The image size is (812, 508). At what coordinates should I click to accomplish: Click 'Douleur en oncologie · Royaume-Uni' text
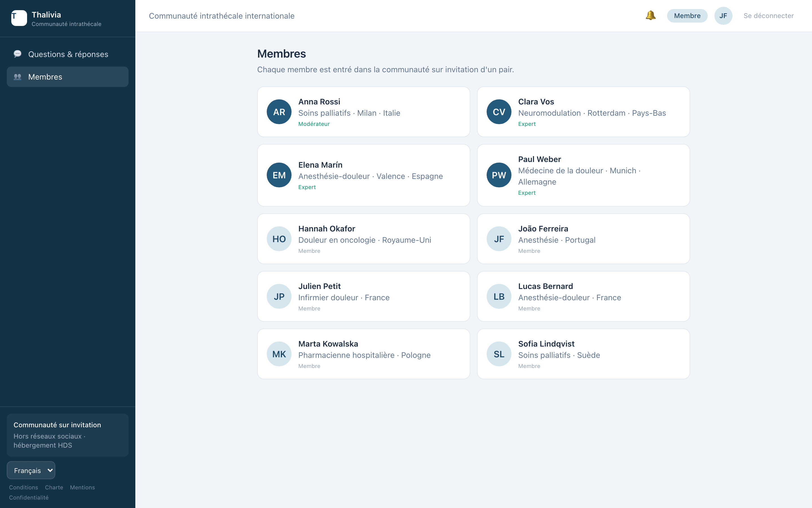pyautogui.click(x=364, y=240)
